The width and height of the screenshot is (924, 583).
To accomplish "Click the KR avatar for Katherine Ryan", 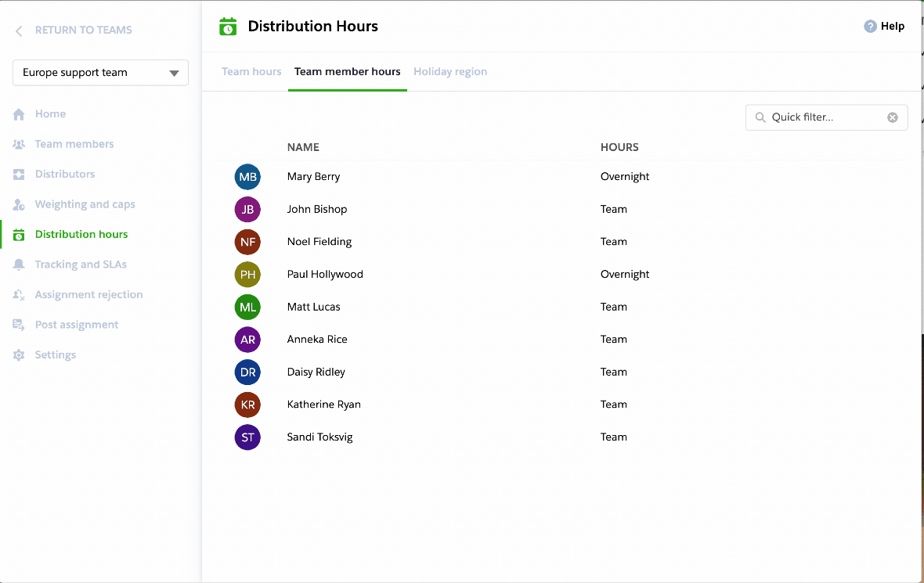I will (x=247, y=405).
